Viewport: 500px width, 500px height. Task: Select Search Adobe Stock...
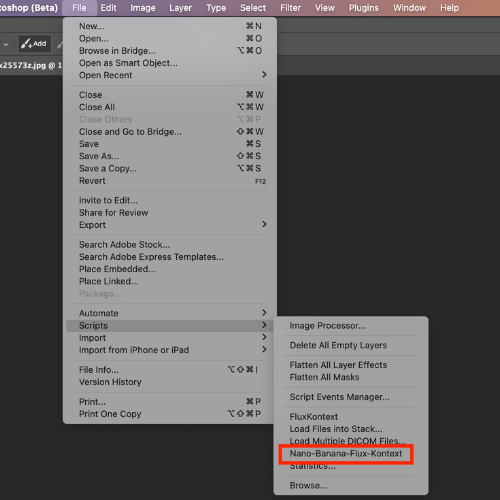[170, 244]
